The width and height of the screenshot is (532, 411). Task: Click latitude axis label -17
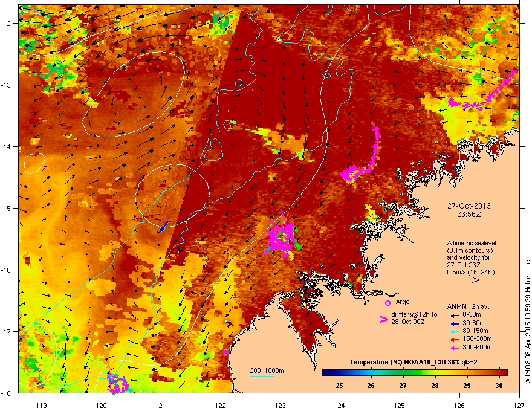pos(6,331)
